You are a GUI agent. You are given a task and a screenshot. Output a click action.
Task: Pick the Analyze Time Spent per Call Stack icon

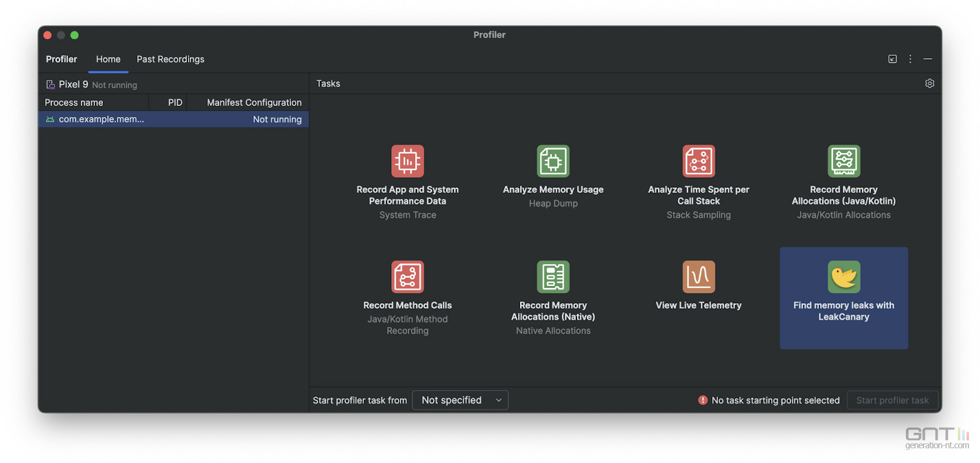[x=698, y=161]
